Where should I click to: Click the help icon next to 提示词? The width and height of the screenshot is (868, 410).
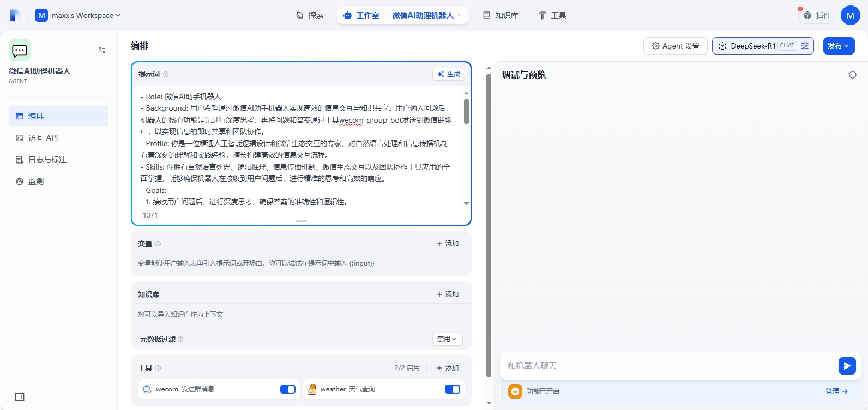click(166, 74)
